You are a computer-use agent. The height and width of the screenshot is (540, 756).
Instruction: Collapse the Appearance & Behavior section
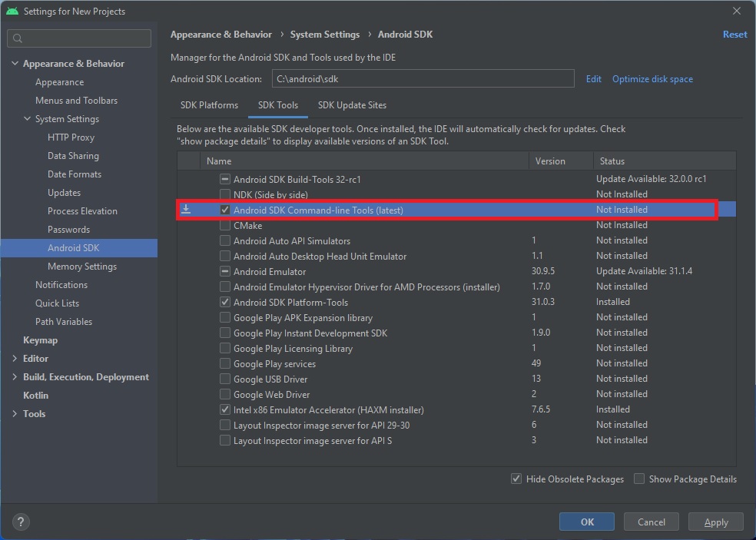pyautogui.click(x=15, y=64)
